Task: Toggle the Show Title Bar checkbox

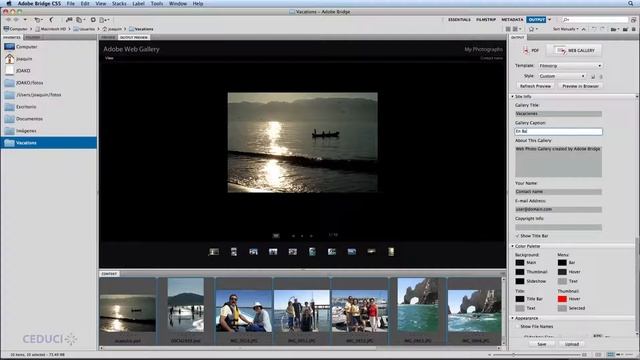Action: tap(518, 236)
